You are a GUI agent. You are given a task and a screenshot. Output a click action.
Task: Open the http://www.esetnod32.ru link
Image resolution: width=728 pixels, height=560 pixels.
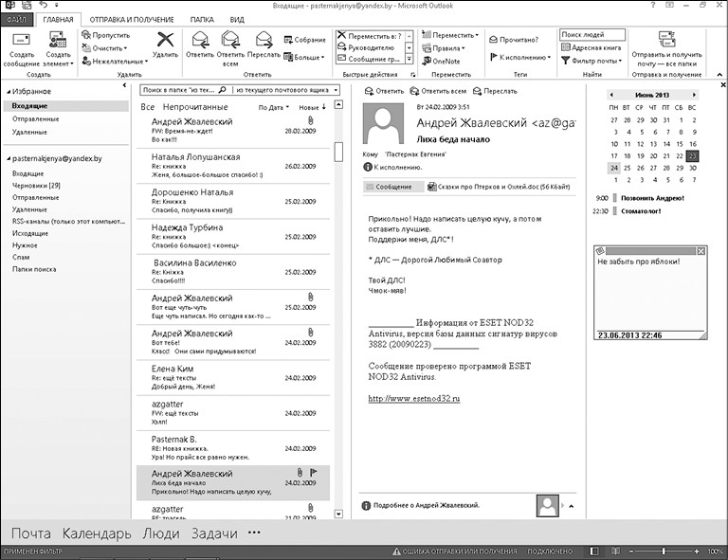[414, 399]
